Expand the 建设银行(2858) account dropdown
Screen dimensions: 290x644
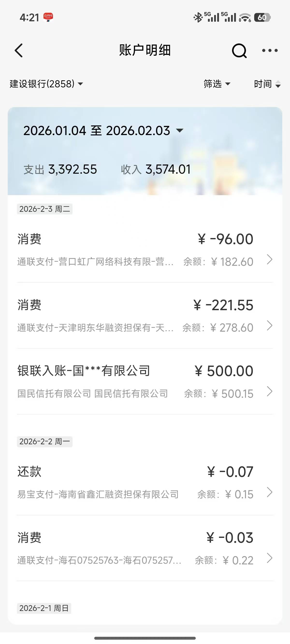point(46,84)
